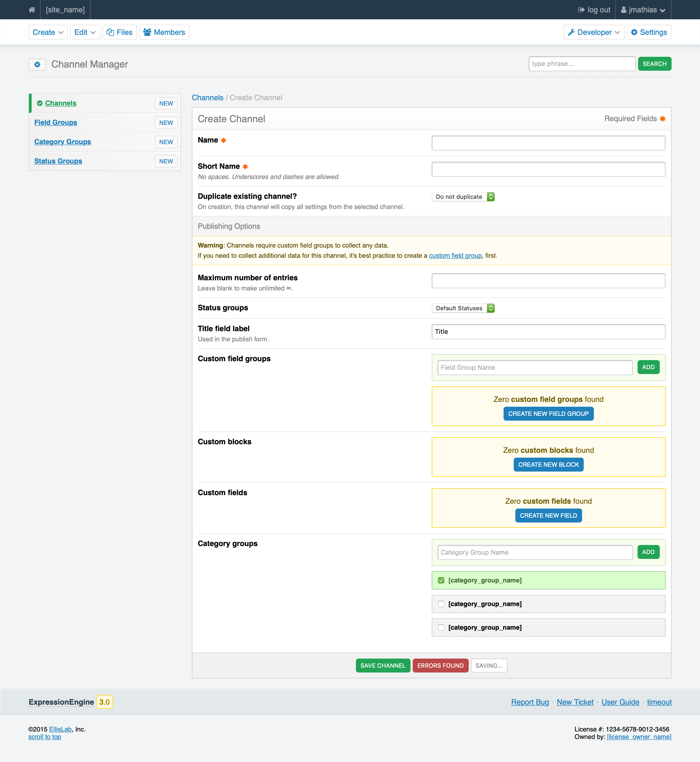Click CREATE NEW BLOCK button
Image resolution: width=700 pixels, height=762 pixels.
[548, 464]
